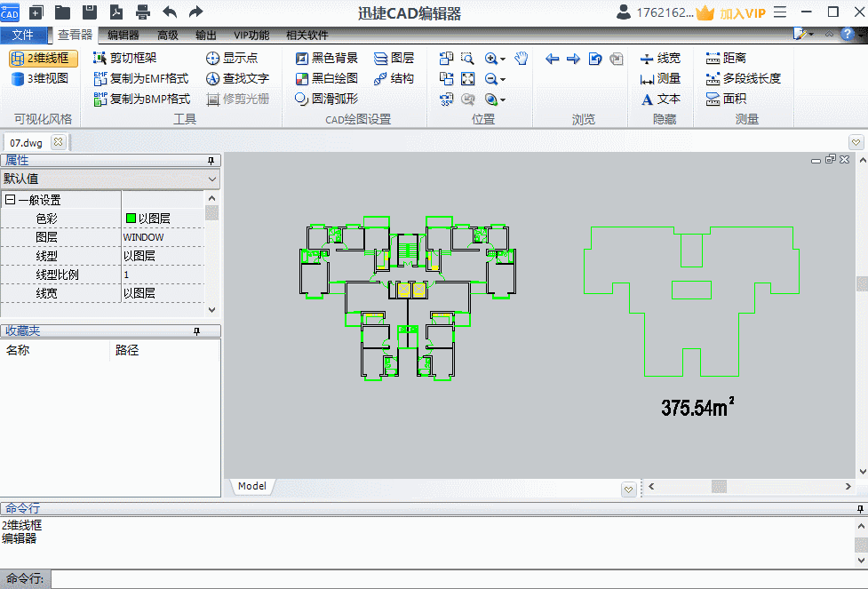The width and height of the screenshot is (868, 589).
Task: Open layout list chevron beside Model tab
Action: pos(628,490)
